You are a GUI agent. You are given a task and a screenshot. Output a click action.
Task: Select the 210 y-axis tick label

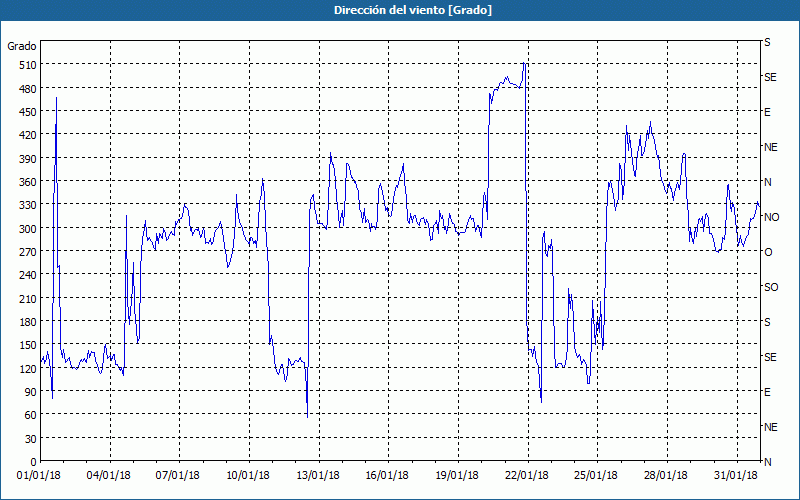(x=28, y=299)
